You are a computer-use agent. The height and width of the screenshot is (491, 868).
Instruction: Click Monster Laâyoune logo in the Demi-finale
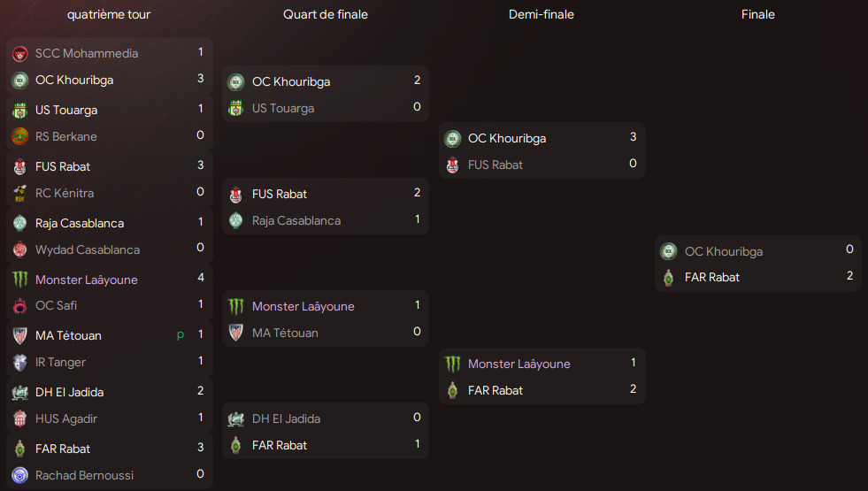point(452,364)
